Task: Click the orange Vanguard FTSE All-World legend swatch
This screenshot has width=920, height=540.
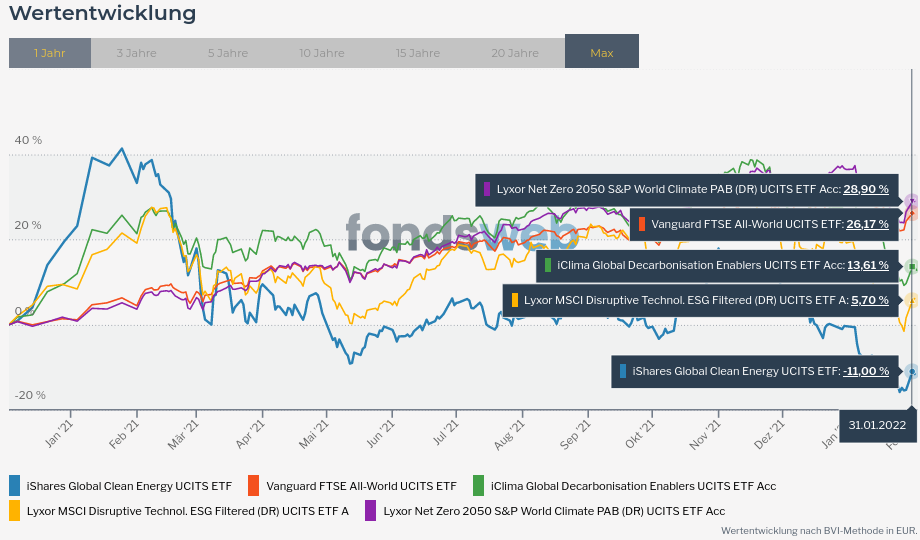Action: tap(253, 486)
